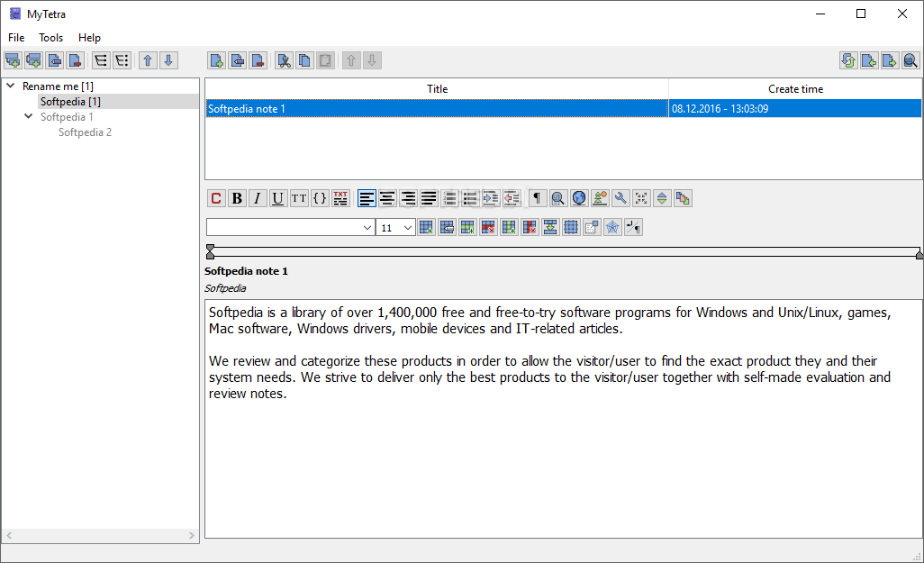The height and width of the screenshot is (563, 924).
Task: Collapse the 'Rename me [1]' tree branch
Action: (x=11, y=86)
